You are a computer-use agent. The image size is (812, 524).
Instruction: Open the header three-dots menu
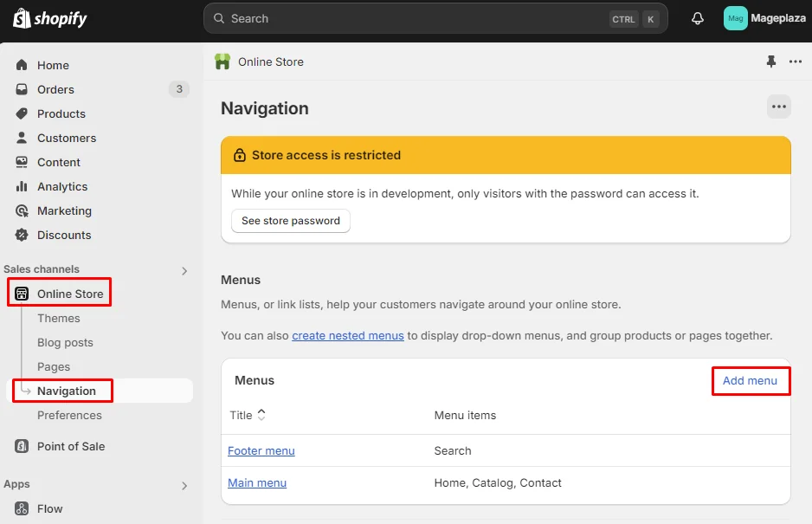pos(796,61)
